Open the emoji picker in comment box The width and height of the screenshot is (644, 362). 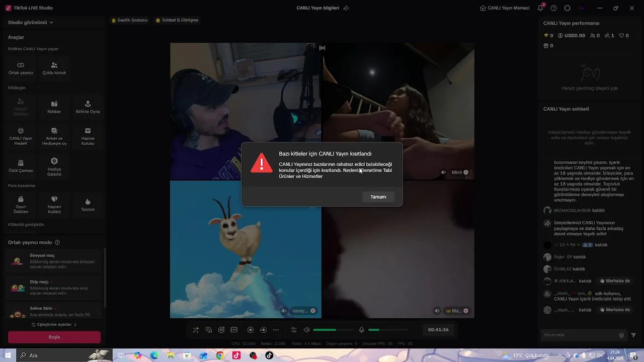[621, 335]
